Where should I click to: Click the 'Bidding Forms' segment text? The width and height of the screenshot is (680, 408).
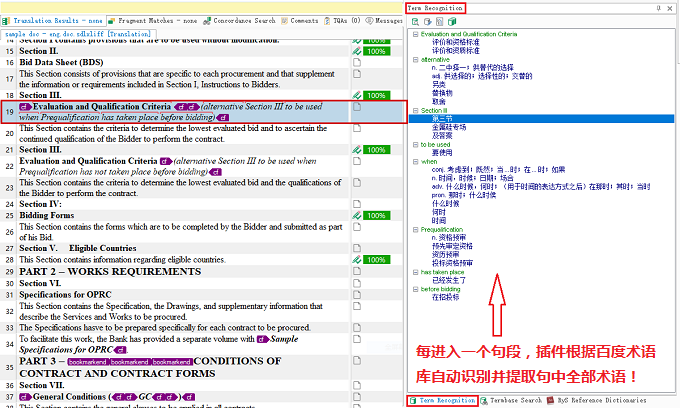46,215
